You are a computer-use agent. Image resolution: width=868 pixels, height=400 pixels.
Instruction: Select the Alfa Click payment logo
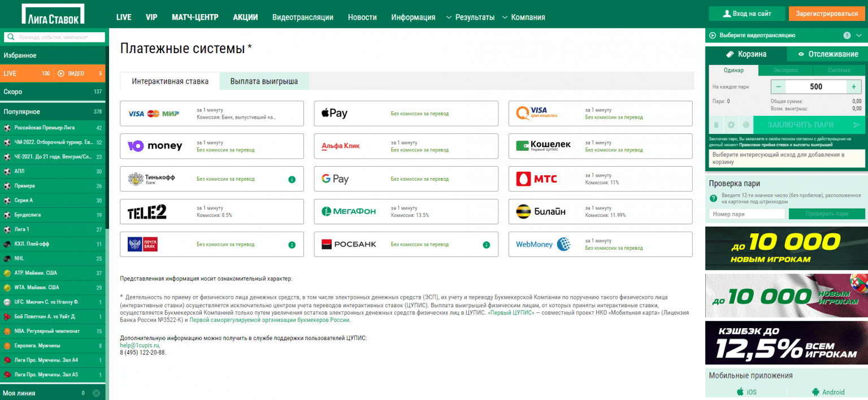pos(341,146)
